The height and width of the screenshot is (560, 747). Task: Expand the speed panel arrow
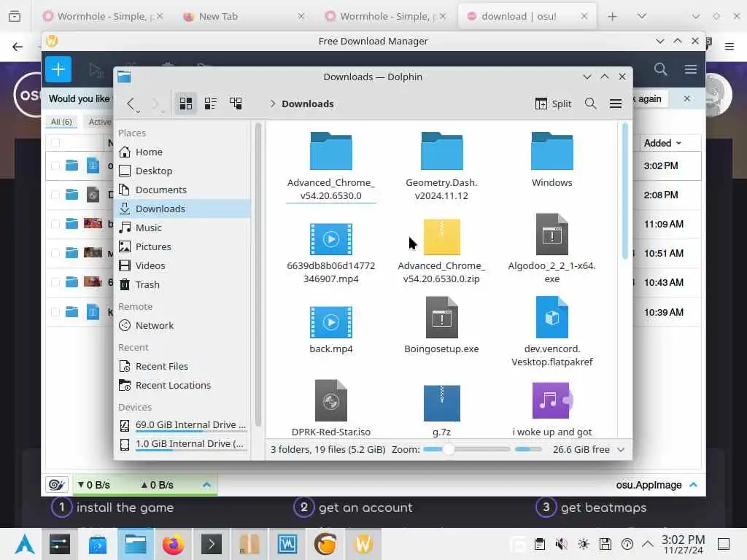[206, 485]
